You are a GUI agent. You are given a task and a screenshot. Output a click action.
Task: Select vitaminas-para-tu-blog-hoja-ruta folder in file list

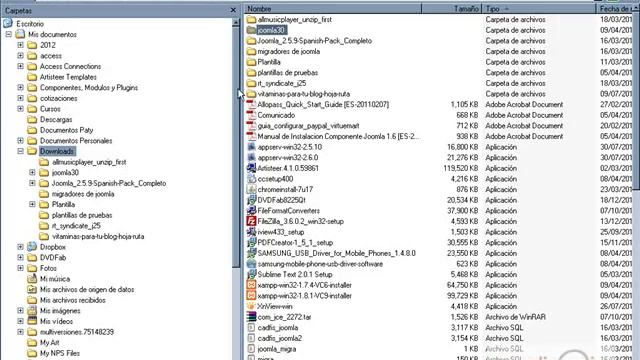pyautogui.click(x=304, y=94)
